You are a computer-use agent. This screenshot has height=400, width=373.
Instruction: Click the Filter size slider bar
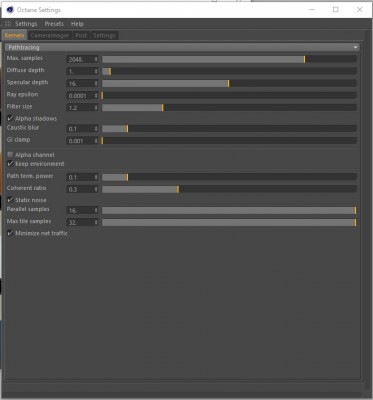coord(229,108)
